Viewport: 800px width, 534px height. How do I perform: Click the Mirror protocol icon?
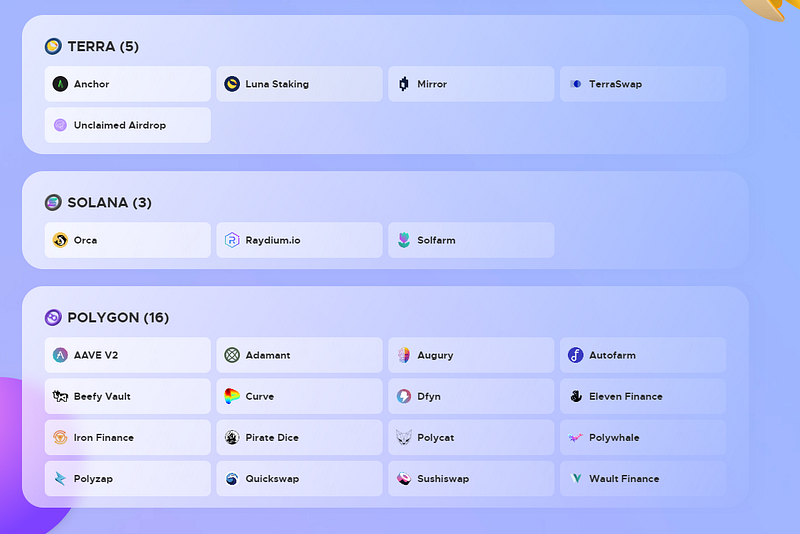tap(404, 84)
